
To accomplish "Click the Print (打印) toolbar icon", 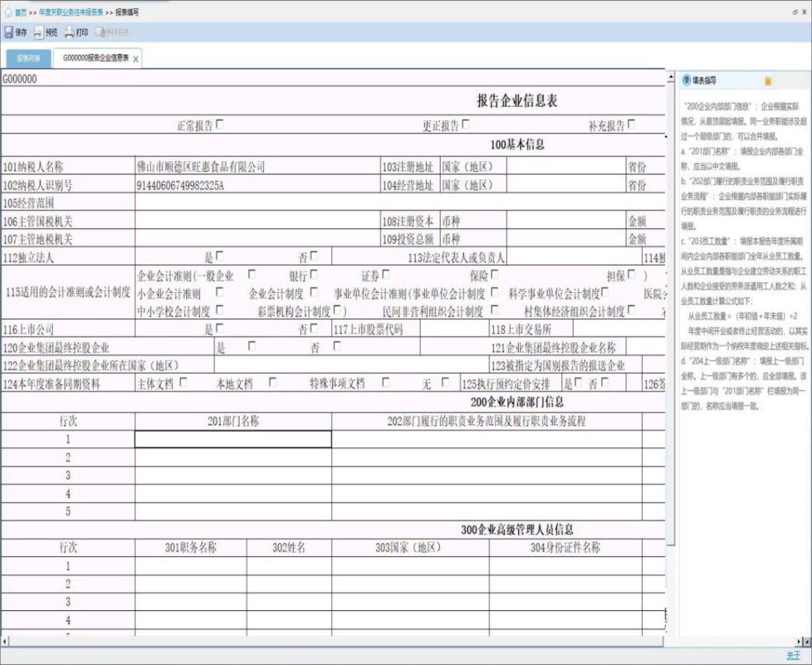I will [69, 32].
